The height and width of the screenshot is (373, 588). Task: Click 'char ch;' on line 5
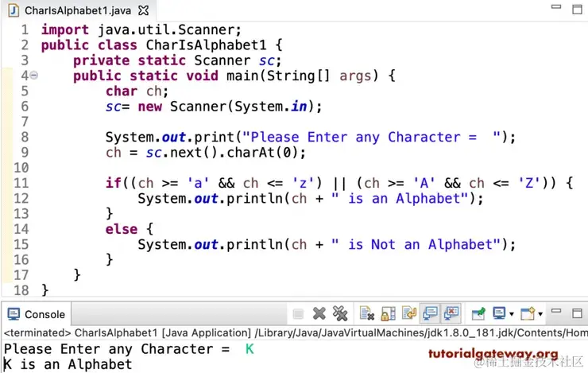click(137, 91)
